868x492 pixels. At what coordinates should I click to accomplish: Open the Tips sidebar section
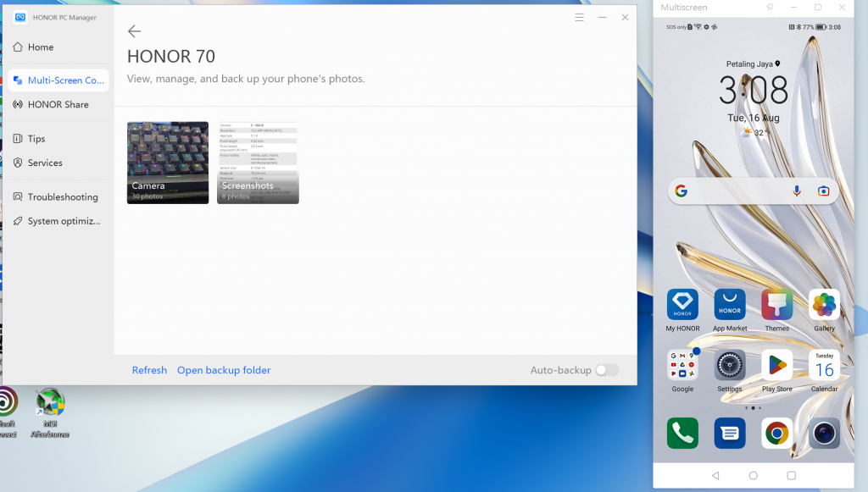coord(36,139)
